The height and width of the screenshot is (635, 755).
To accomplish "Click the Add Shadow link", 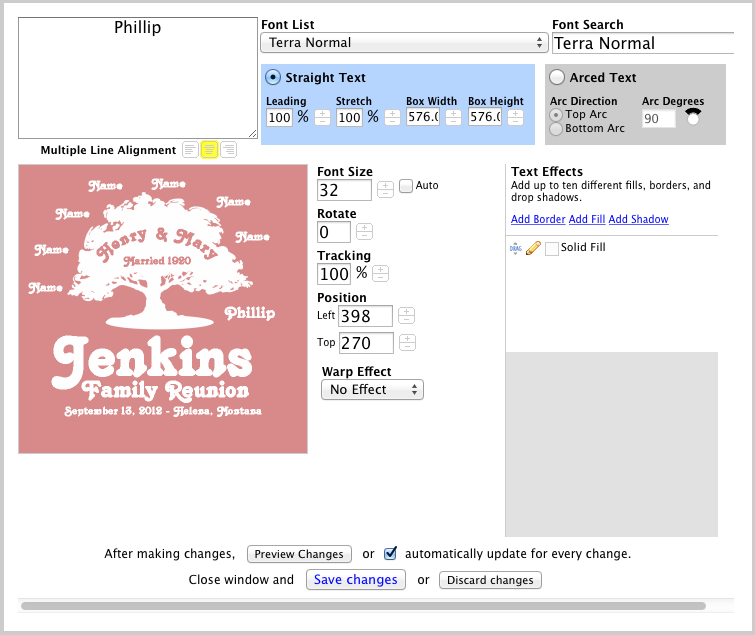I will click(x=638, y=219).
